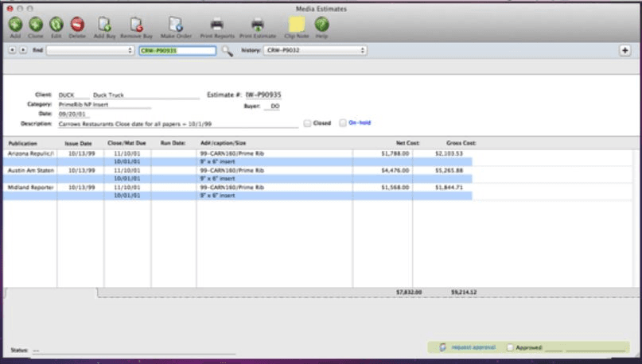Open the find field dropdown

[x=90, y=50]
